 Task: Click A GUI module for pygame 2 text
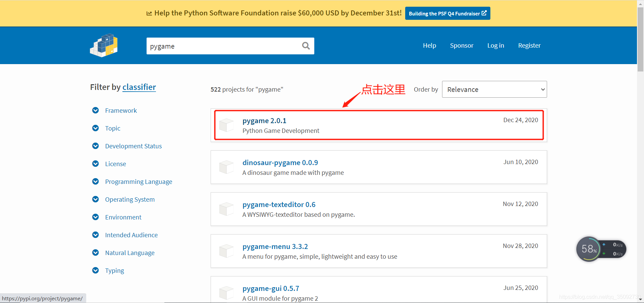280,299
